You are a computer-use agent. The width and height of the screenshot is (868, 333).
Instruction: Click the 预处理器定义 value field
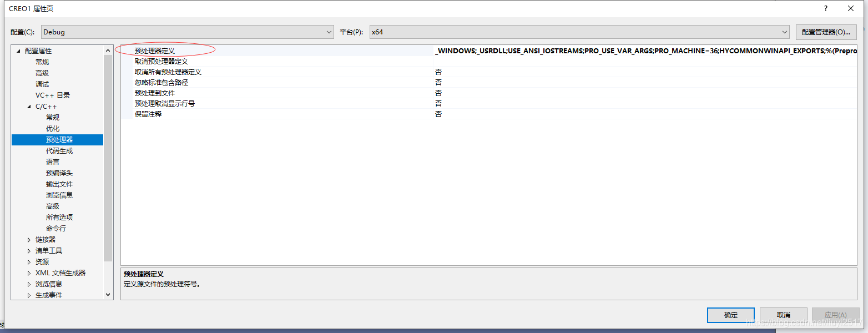(644, 51)
